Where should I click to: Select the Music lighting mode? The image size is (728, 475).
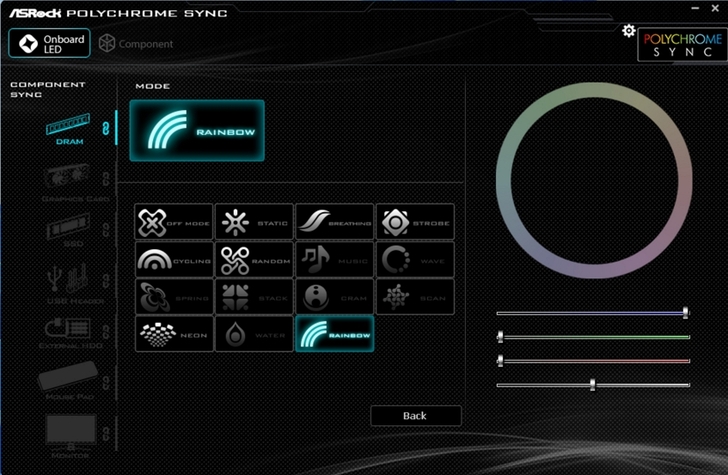click(x=334, y=260)
